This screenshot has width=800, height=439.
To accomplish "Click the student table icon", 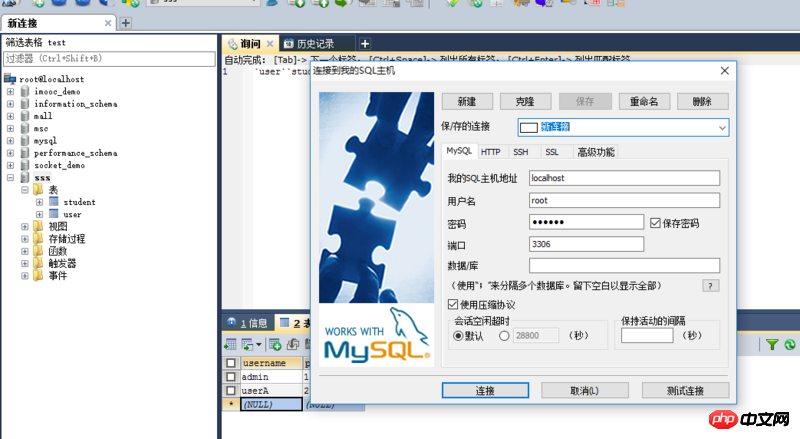I will point(54,202).
